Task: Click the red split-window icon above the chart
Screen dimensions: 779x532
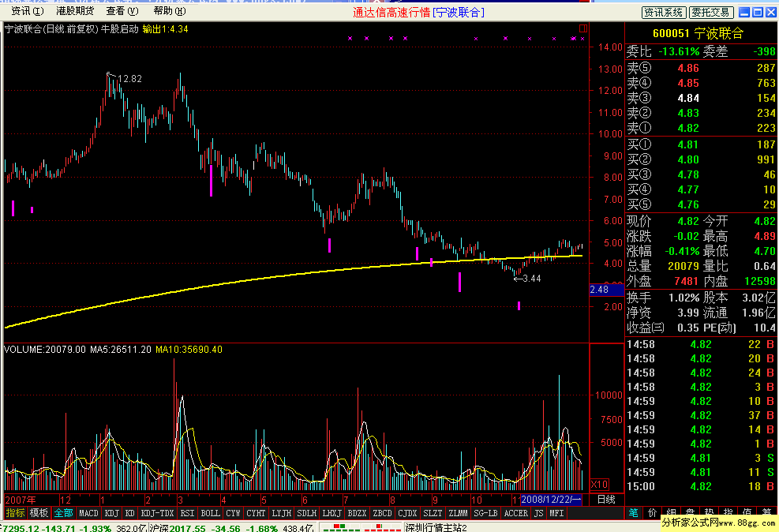Action: (x=582, y=28)
